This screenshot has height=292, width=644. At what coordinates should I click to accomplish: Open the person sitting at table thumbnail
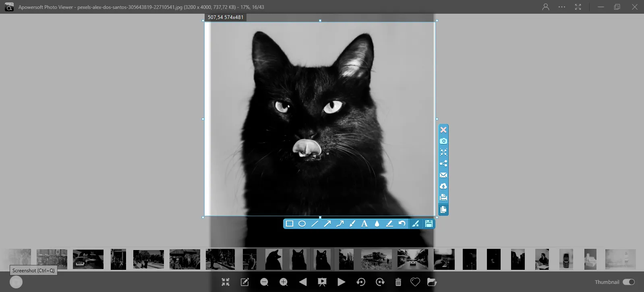(542, 259)
